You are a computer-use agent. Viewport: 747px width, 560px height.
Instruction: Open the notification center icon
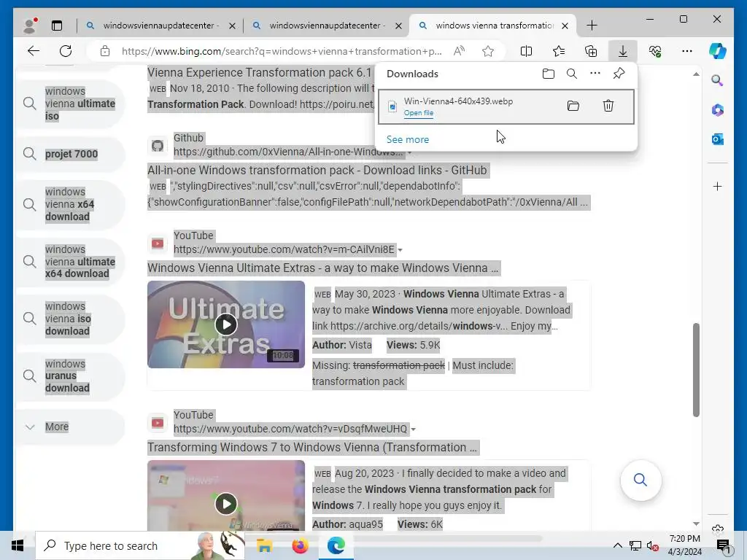[723, 546]
